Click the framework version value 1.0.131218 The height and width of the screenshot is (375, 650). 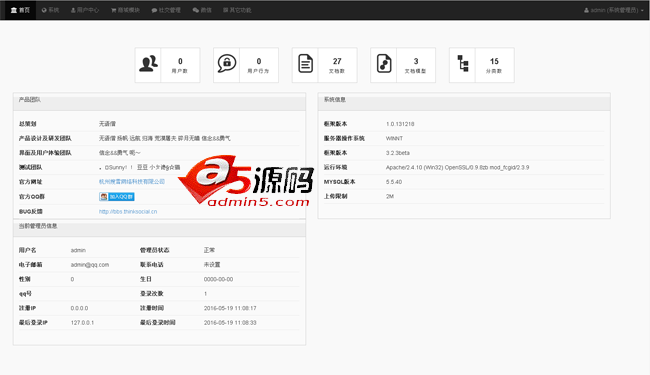coord(400,124)
